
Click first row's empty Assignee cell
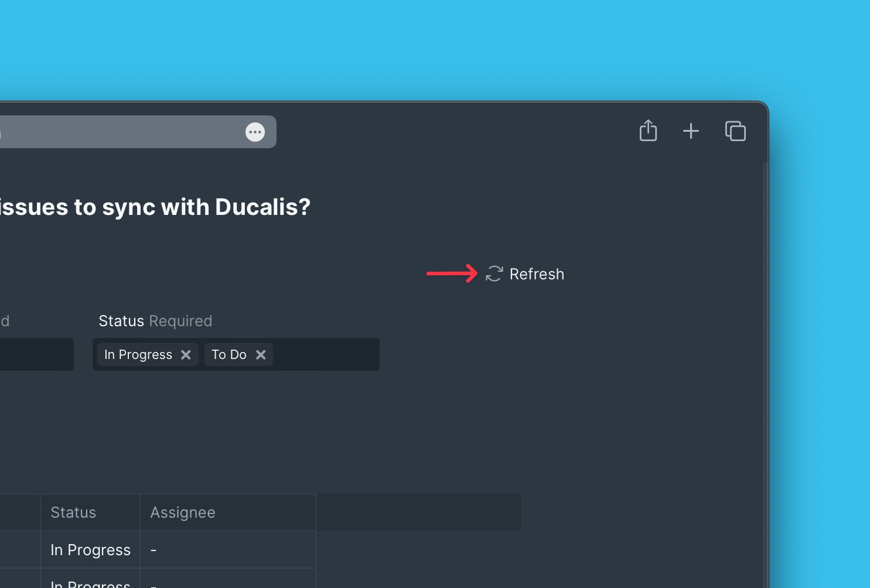tap(227, 550)
